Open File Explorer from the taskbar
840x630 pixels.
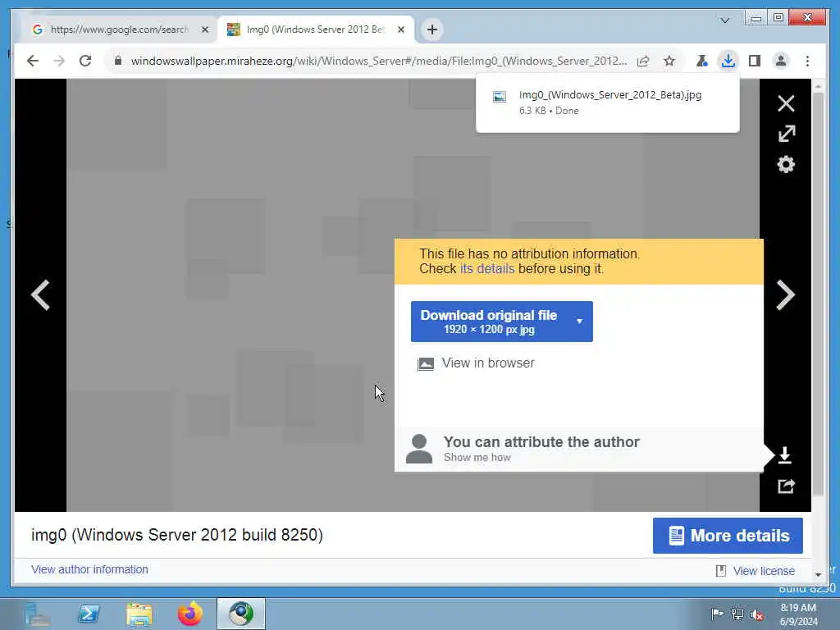click(x=139, y=614)
